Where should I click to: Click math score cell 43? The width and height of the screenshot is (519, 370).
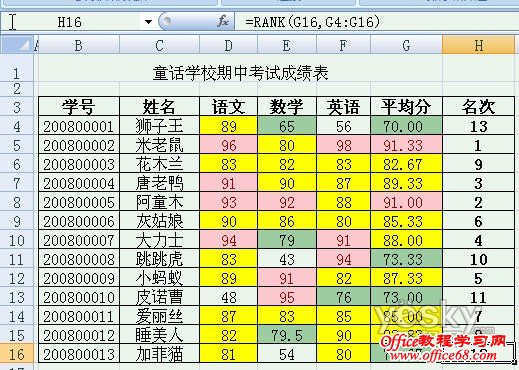pos(287,259)
